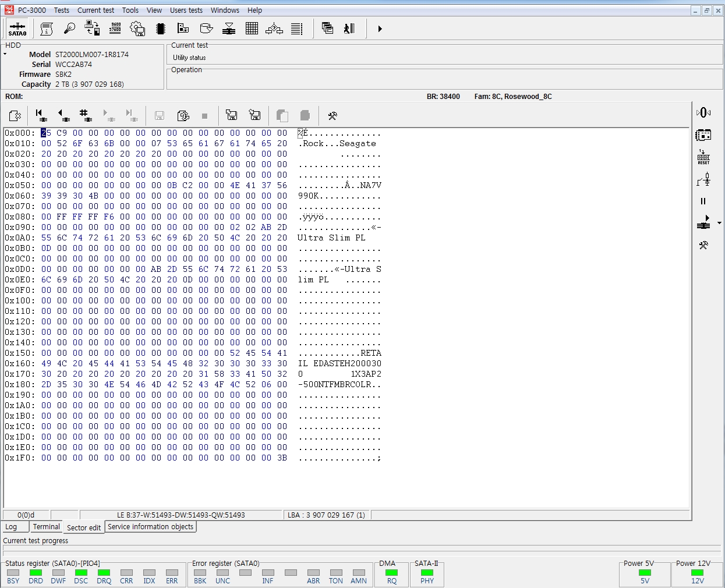Click the SATA0 port button
This screenshot has width=725, height=588.
(17, 29)
